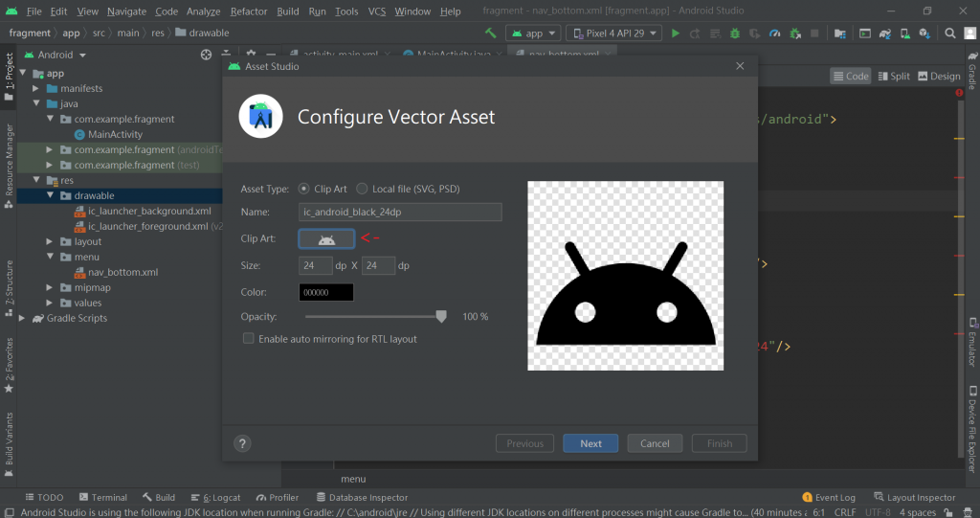Viewport: 980px width, 518px height.
Task: Click the Stop square icon
Action: (x=815, y=34)
